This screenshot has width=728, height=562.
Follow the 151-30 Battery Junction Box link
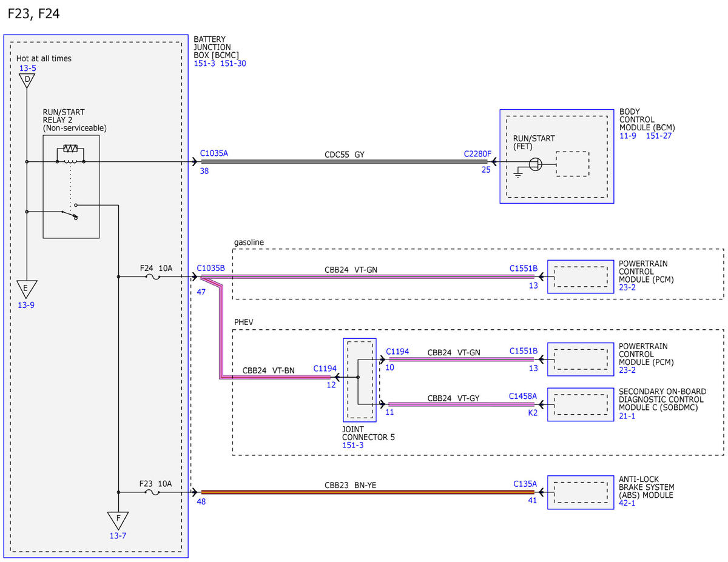233,64
